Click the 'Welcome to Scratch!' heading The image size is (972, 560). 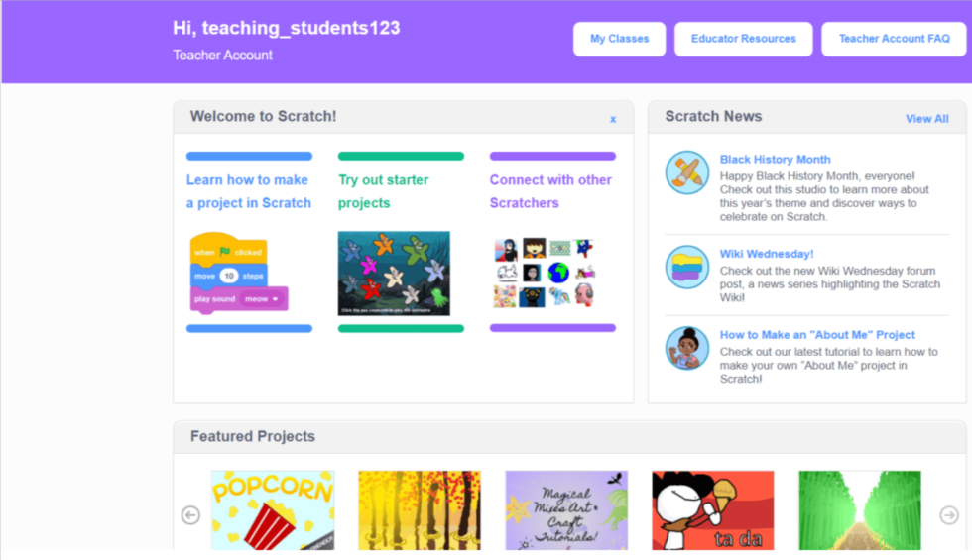[264, 117]
